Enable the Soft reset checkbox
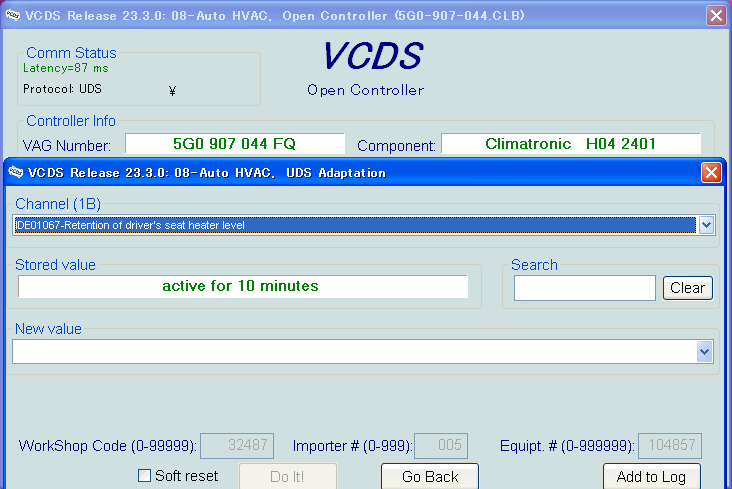The image size is (732, 489). pyautogui.click(x=144, y=475)
